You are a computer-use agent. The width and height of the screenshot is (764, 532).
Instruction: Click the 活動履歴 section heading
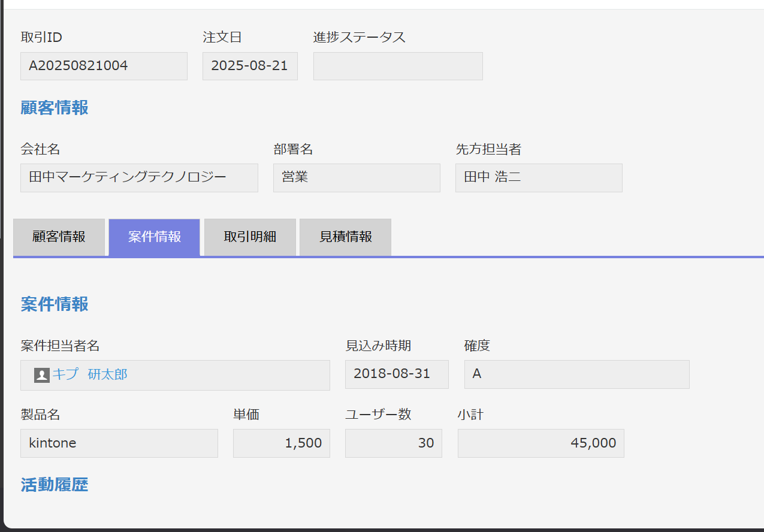(55, 485)
